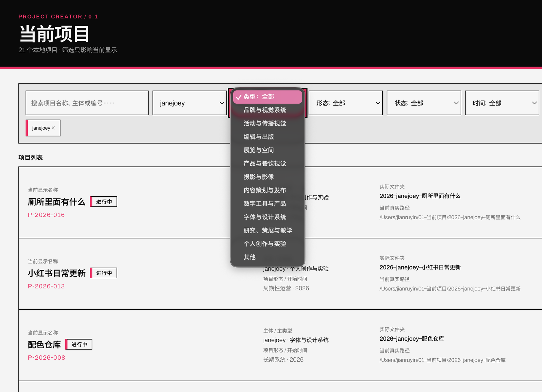This screenshot has width=542, height=392.
Task: Pick 编辑与出版 in the type menu
Action: (267, 137)
